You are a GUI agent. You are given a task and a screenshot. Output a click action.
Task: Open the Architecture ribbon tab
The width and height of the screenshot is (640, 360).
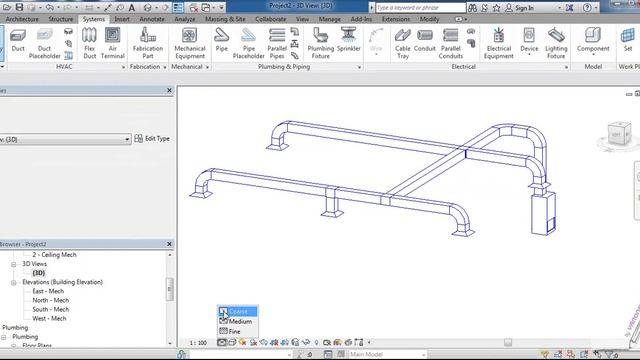click(22, 19)
